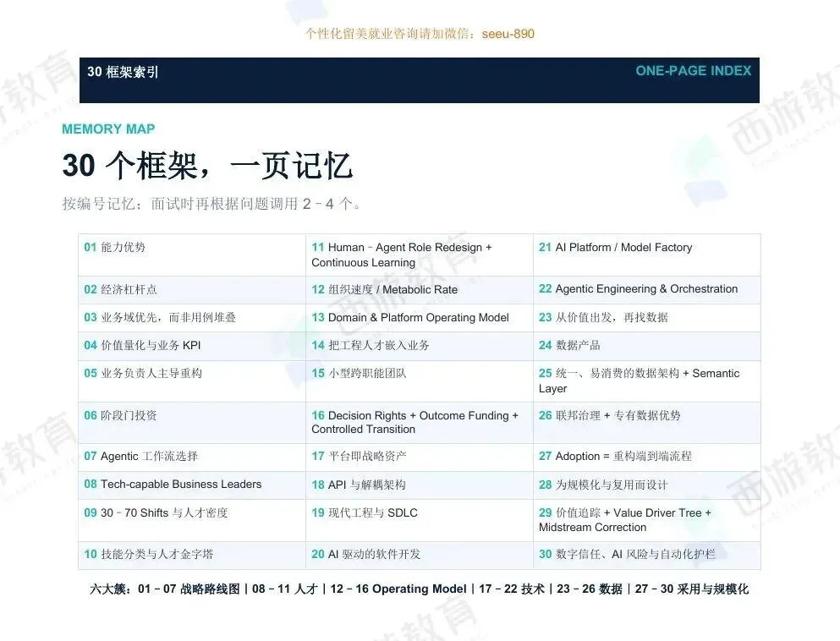
Task: Select cell '08 Tech-capable Business Leaders'
Action: pyautogui.click(x=192, y=485)
